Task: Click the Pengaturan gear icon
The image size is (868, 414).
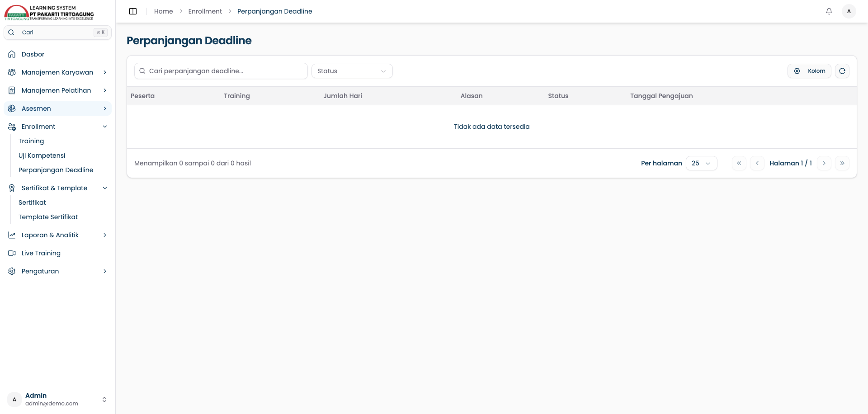Action: tap(12, 271)
